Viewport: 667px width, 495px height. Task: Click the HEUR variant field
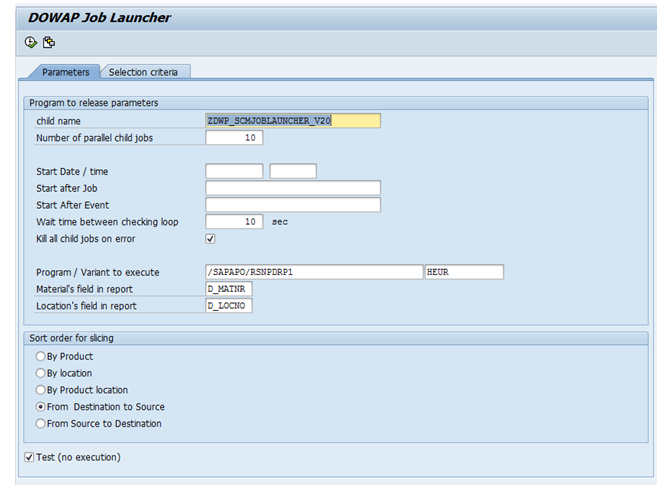click(x=464, y=272)
